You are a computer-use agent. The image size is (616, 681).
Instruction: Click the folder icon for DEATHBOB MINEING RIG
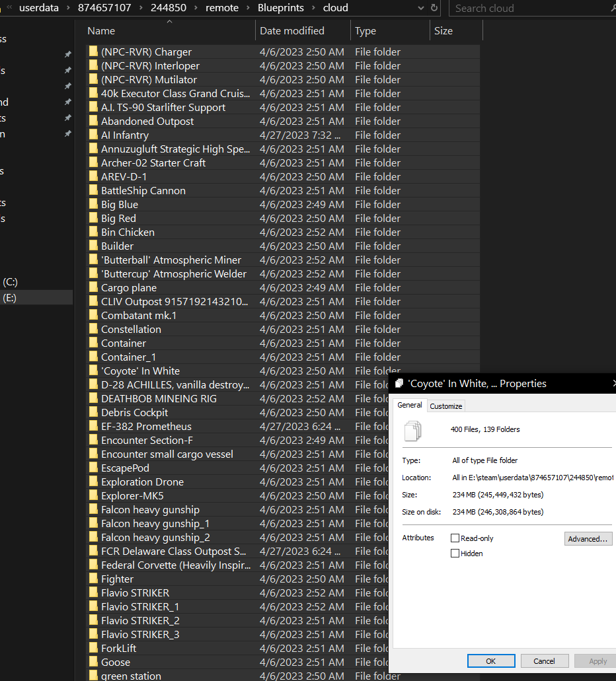[93, 398]
